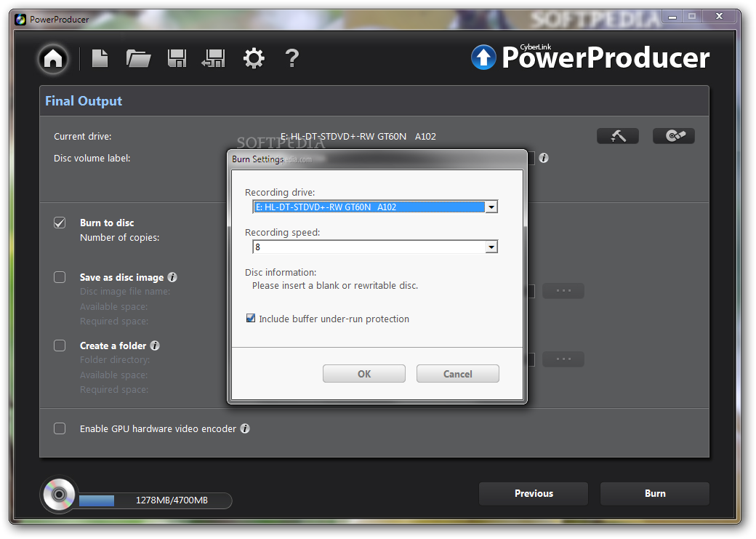Uncheck the Burn to disc checkbox

pyautogui.click(x=60, y=223)
